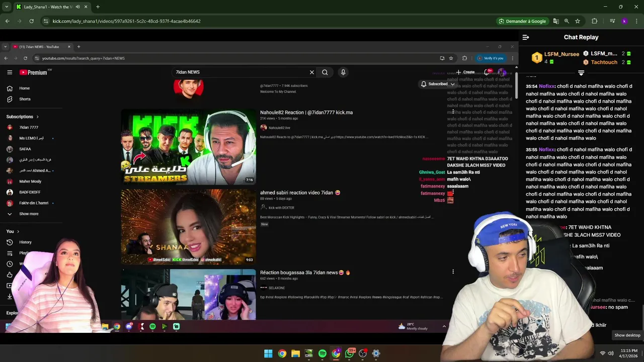Screen dimensions: 644x362
Task: Open new tab in the YouTube browser window
Action: (78, 47)
